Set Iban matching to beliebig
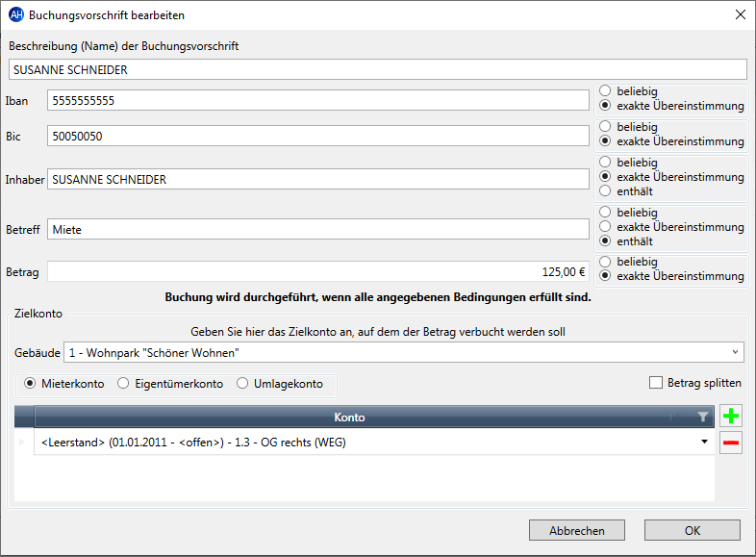The height and width of the screenshot is (557, 756). point(605,90)
